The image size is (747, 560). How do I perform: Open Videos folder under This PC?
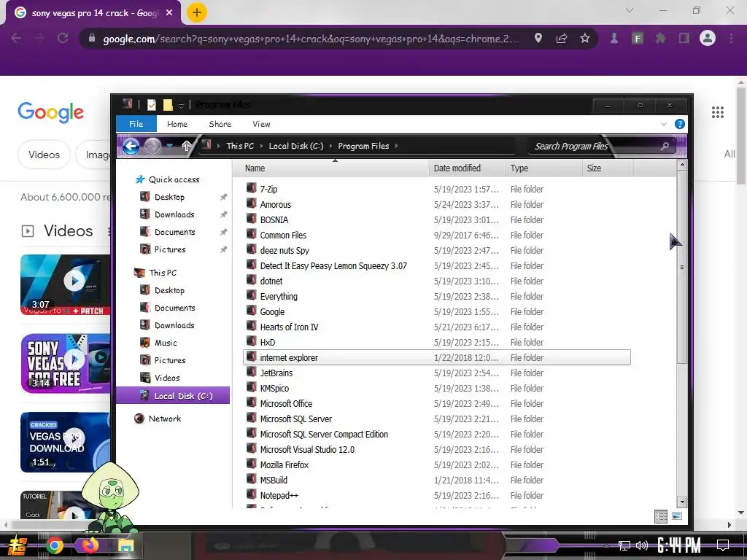pos(167,378)
